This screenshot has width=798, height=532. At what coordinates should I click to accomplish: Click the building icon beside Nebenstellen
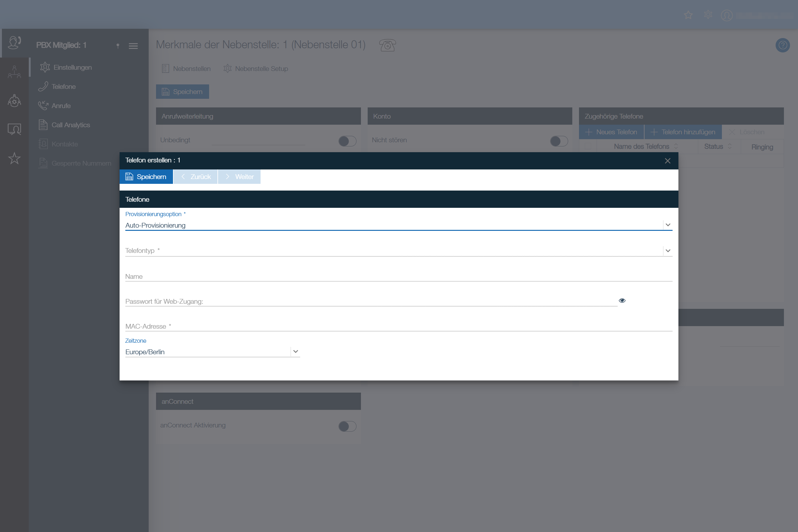(x=165, y=68)
